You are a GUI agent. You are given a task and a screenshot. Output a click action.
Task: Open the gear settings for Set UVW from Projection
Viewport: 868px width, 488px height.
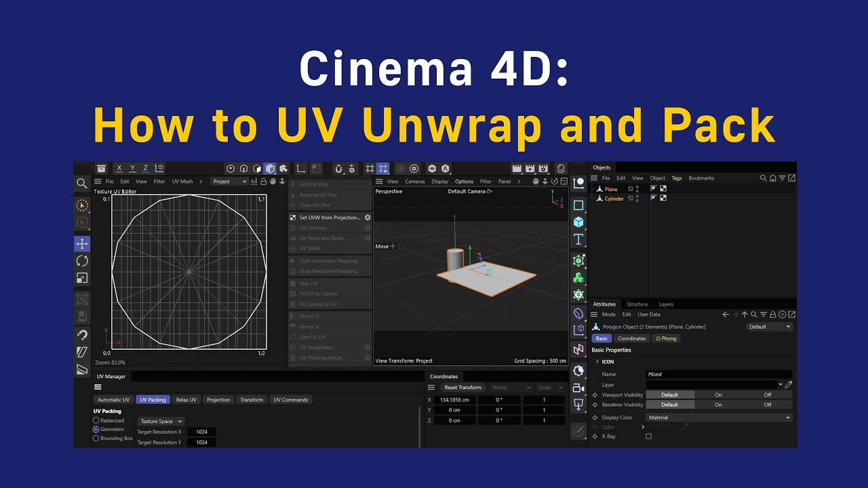(368, 218)
